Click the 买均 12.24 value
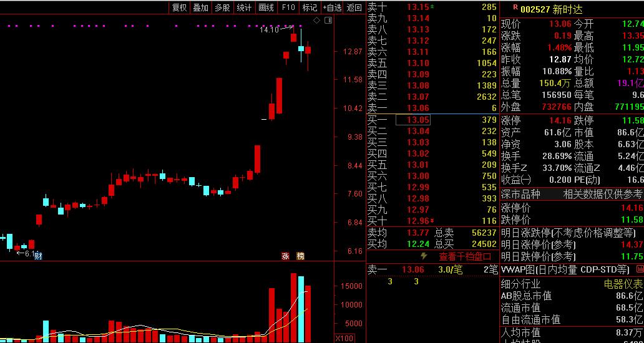This screenshot has height=343, width=644. point(418,244)
